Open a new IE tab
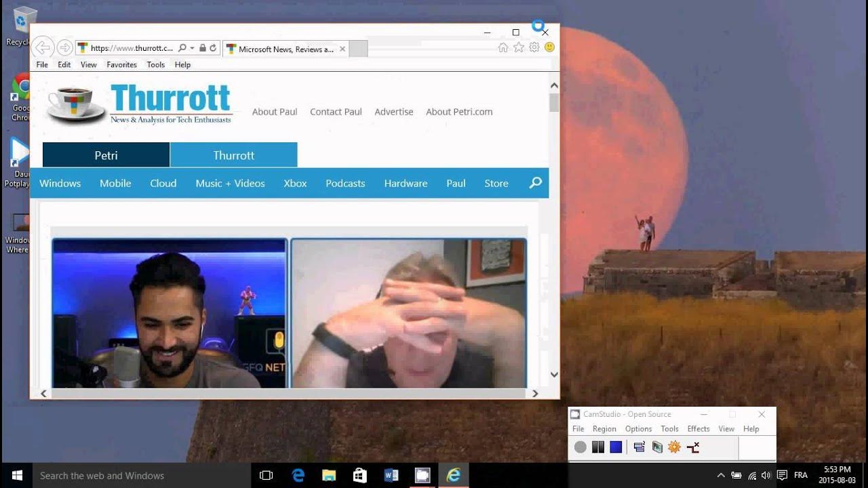The width and height of the screenshot is (868, 488). click(x=358, y=49)
